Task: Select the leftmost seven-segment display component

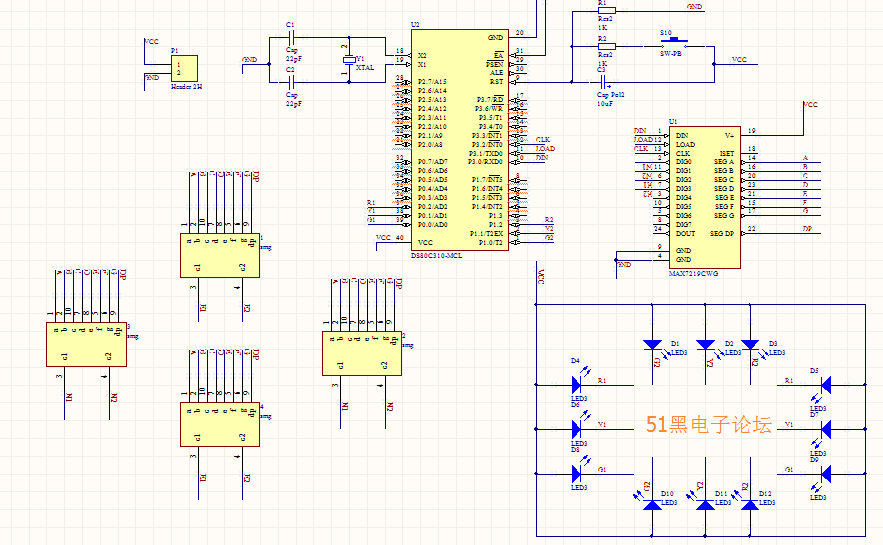Action: (x=86, y=345)
